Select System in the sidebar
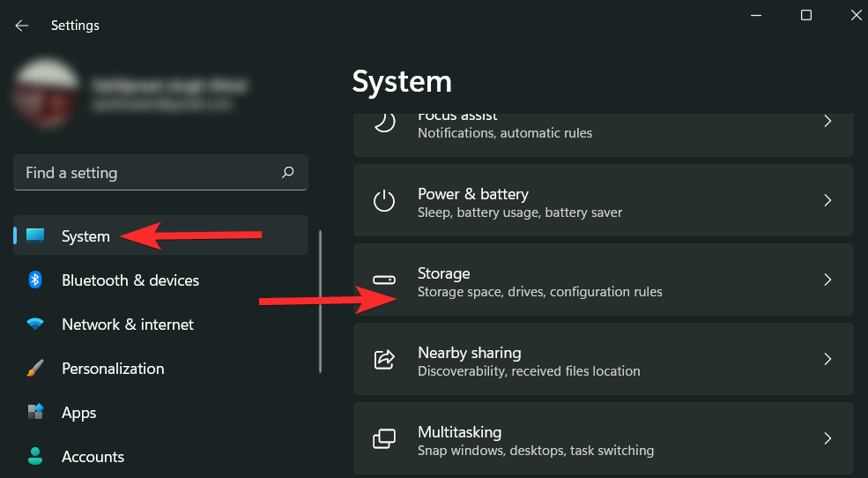The height and width of the screenshot is (478, 868). 85,236
